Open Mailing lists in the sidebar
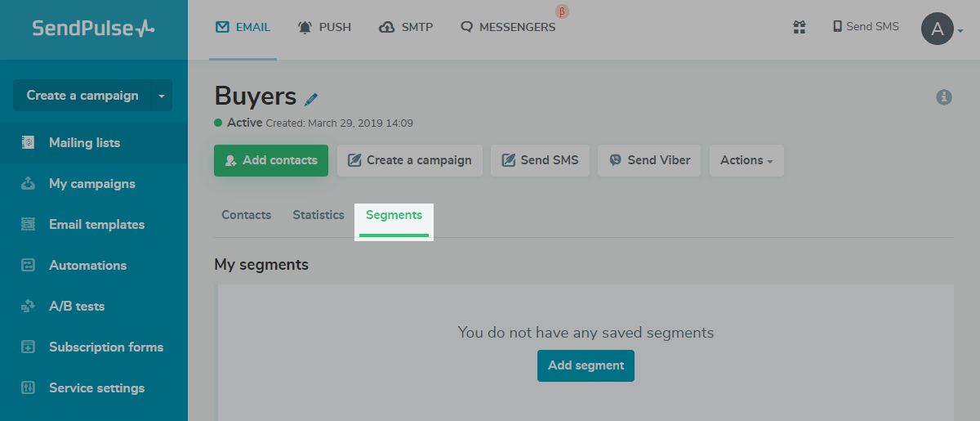Screen dimensions: 980x421 (x=84, y=142)
